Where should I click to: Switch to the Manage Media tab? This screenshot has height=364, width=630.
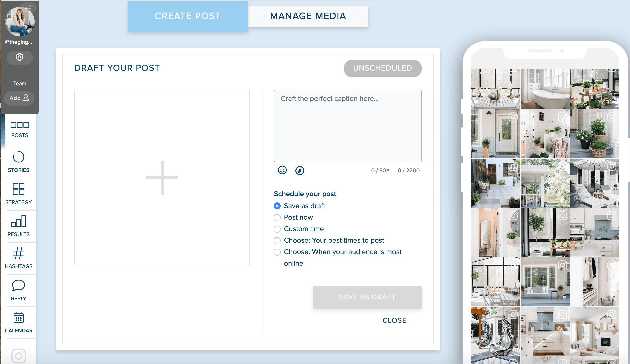pos(308,16)
